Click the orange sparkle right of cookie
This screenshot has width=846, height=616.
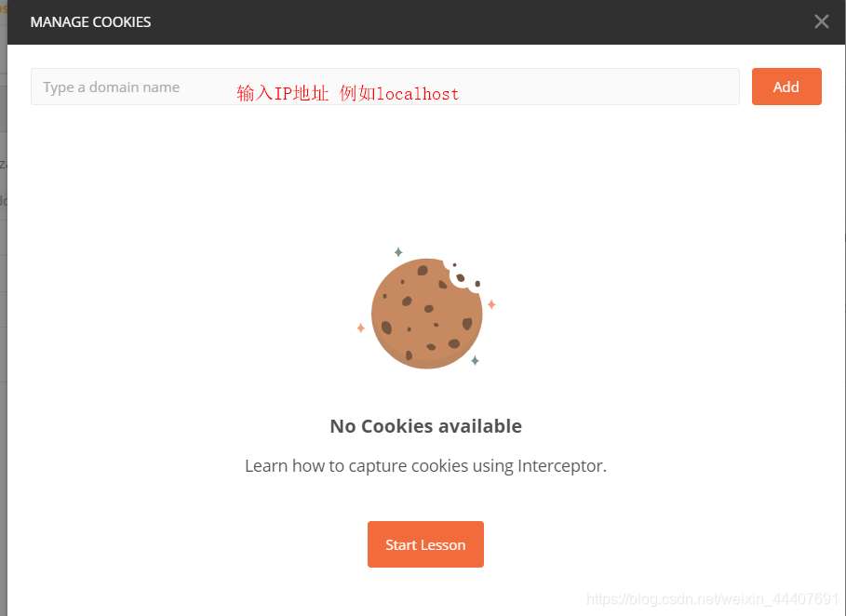click(491, 304)
